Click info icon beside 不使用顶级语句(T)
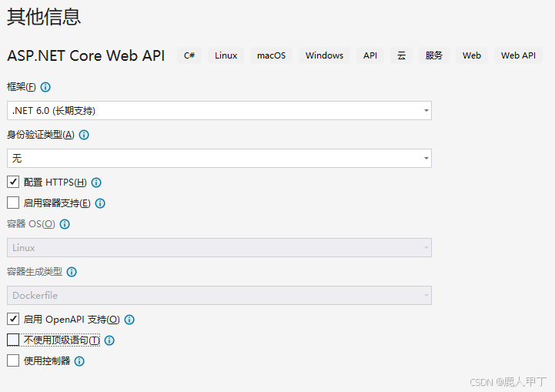 coord(109,340)
